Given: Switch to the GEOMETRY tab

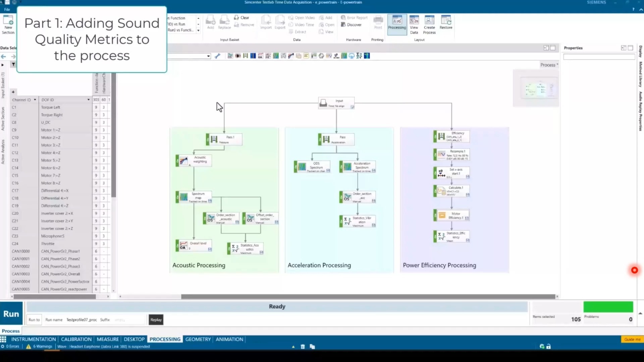Looking at the screenshot, I should coord(198,339).
